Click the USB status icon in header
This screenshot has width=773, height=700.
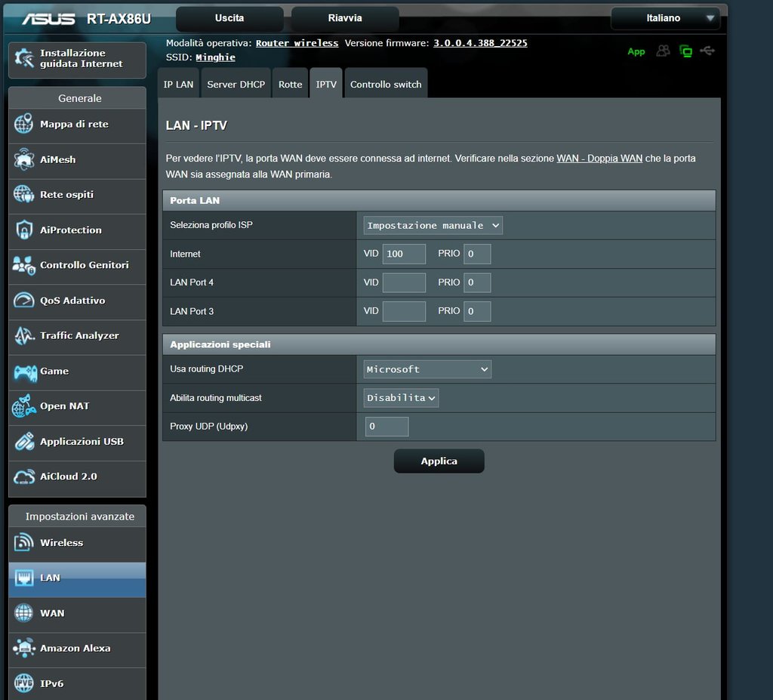pos(707,51)
